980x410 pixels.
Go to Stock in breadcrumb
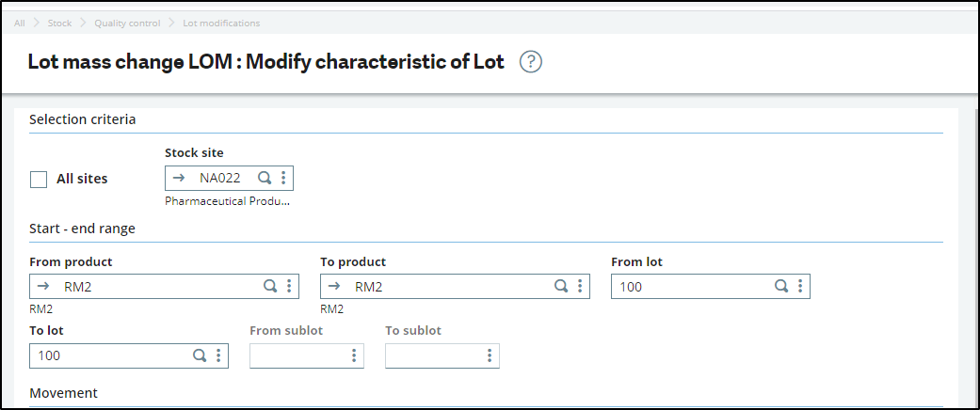[60, 23]
